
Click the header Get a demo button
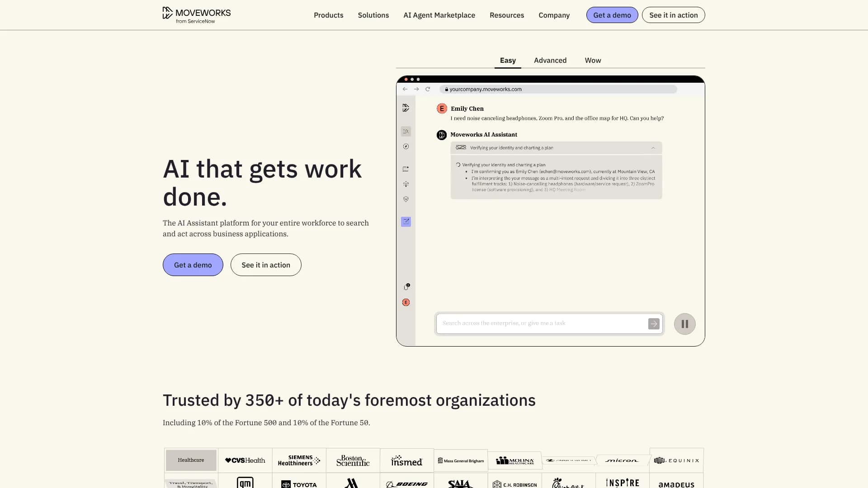click(612, 15)
